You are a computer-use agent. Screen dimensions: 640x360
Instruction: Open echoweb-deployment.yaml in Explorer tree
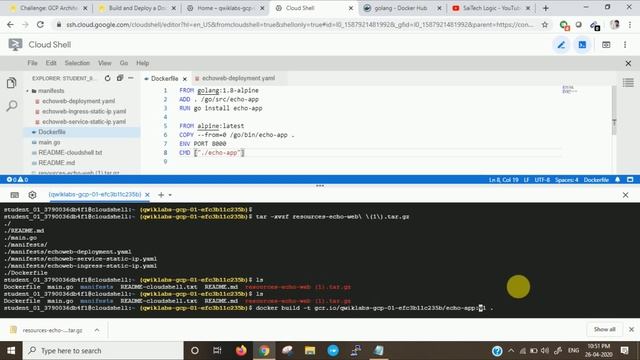coord(78,101)
